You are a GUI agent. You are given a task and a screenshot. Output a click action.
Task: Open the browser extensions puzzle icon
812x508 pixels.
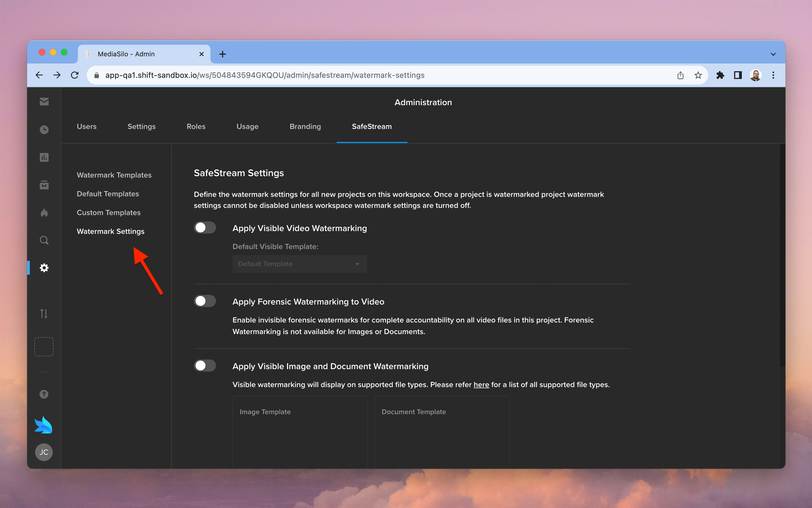click(x=720, y=75)
